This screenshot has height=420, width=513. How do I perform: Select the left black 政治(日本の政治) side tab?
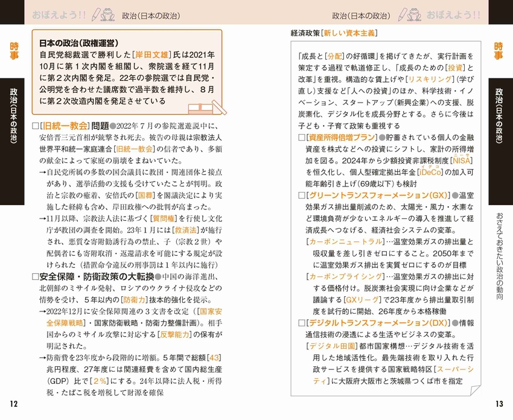click(x=12, y=141)
